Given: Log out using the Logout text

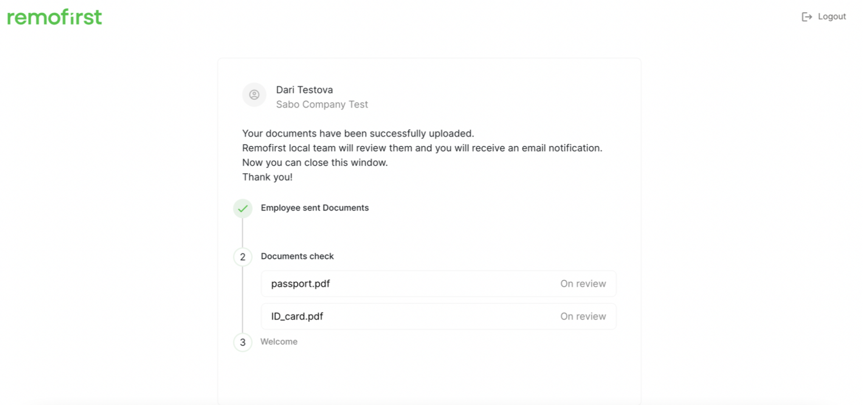Looking at the screenshot, I should 832,17.
